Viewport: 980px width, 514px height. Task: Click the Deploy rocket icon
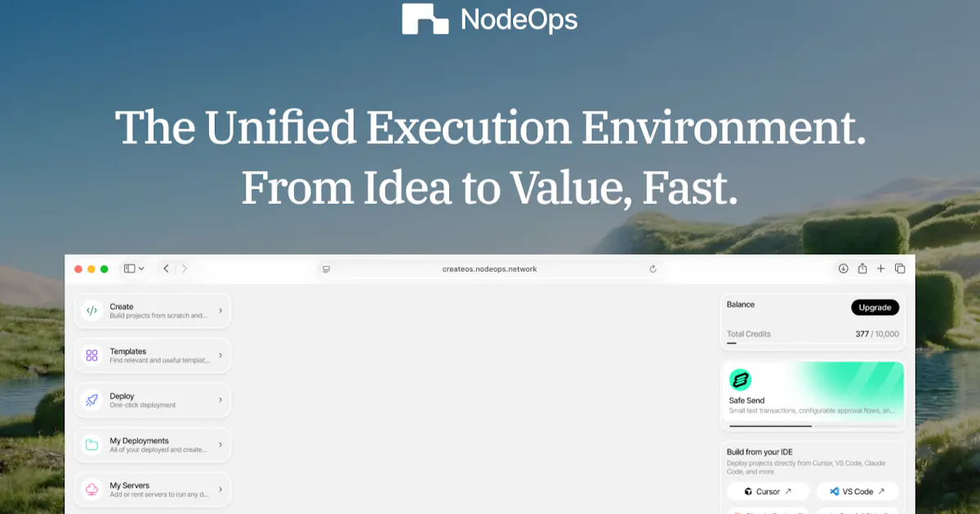(91, 400)
